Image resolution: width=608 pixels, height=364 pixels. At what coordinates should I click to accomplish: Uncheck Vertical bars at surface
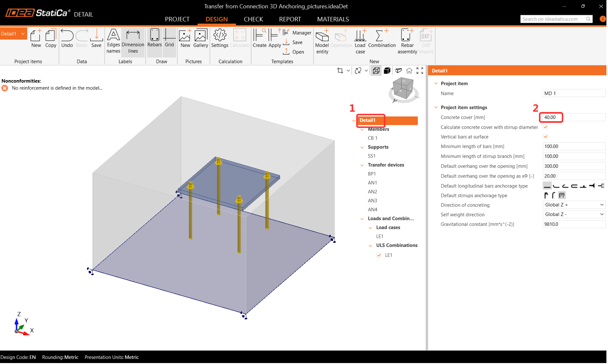[545, 137]
